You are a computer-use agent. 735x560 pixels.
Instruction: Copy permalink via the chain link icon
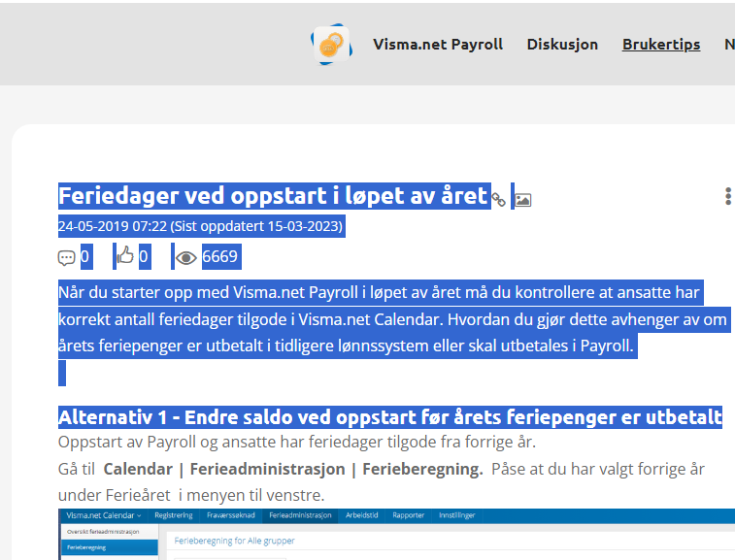[498, 200]
